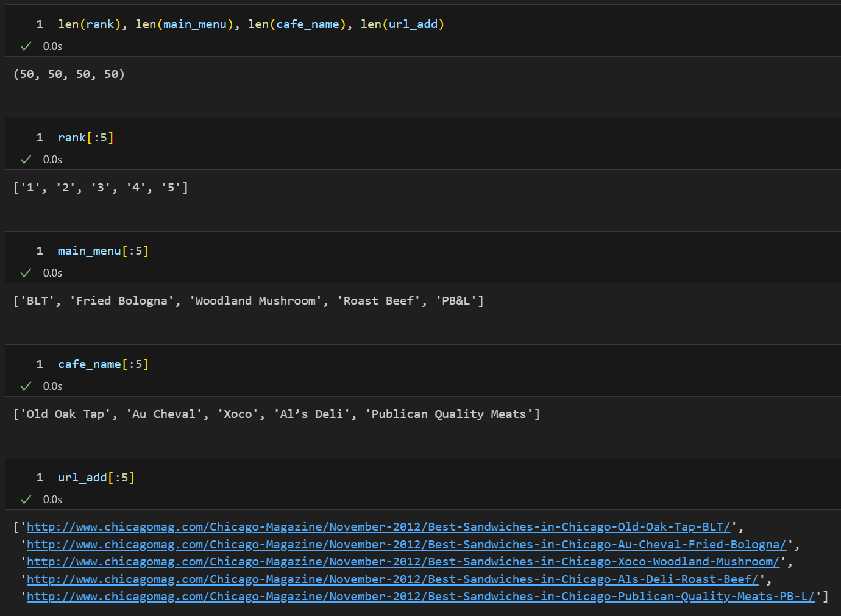
Task: Click into the code line len(rank), len(main_menu)
Action: click(x=251, y=24)
